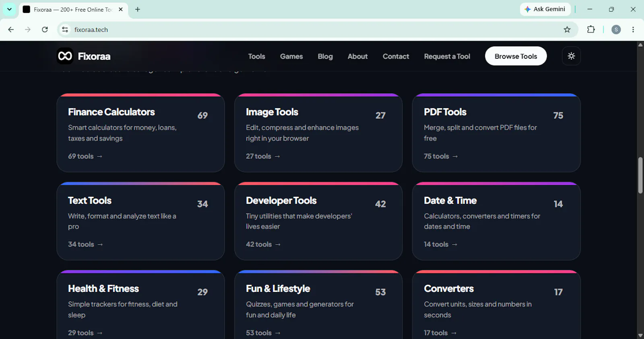This screenshot has width=644, height=339.
Task: Open the Finance Calculators card title
Action: 111,112
